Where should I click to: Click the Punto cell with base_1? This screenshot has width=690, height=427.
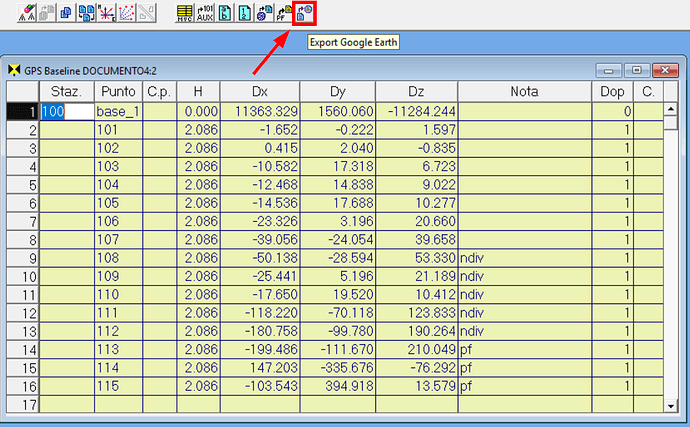coord(118,112)
